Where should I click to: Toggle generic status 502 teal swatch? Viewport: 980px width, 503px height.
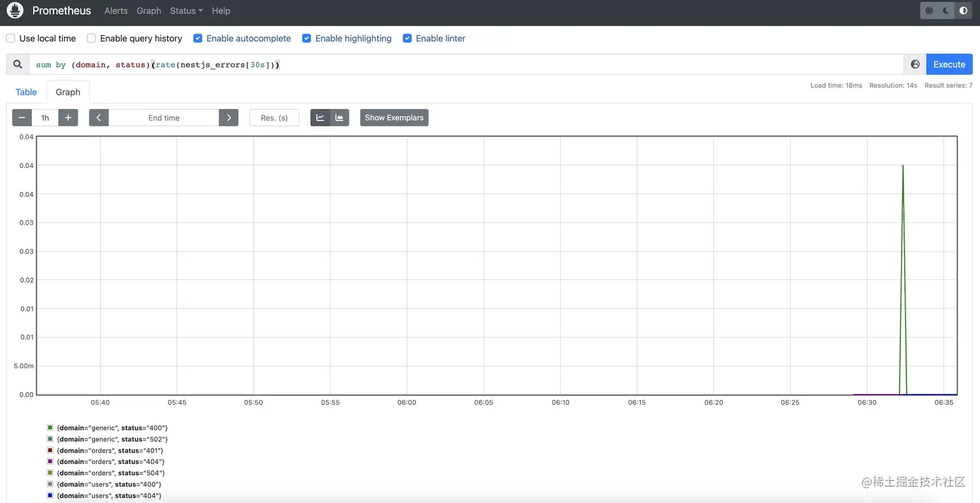(x=50, y=439)
